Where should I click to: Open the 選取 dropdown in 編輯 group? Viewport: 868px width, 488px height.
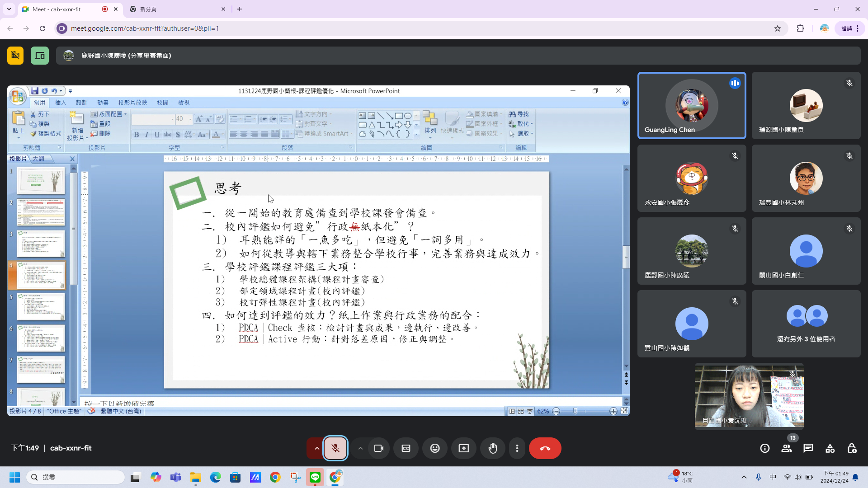coord(521,133)
